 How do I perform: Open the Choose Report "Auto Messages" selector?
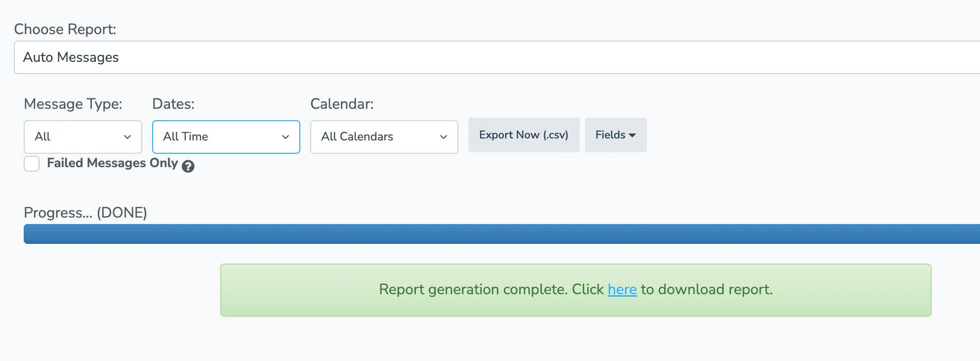494,57
